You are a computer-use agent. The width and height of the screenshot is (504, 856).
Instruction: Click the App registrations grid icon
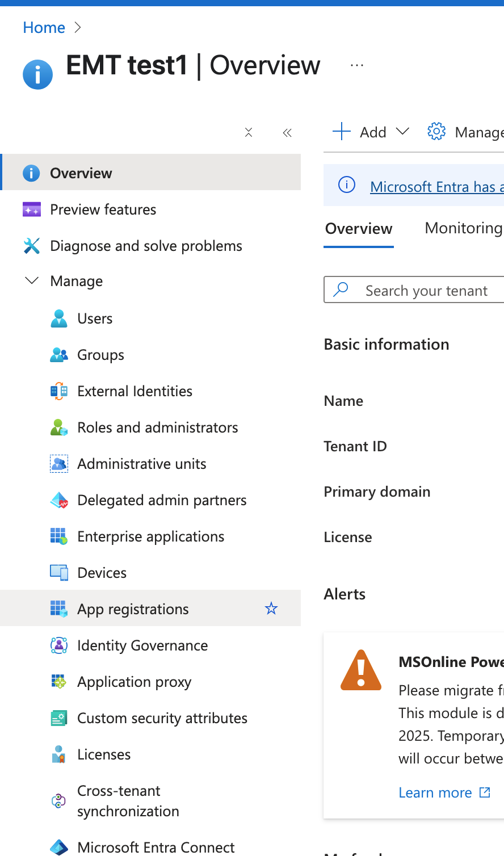tap(59, 609)
